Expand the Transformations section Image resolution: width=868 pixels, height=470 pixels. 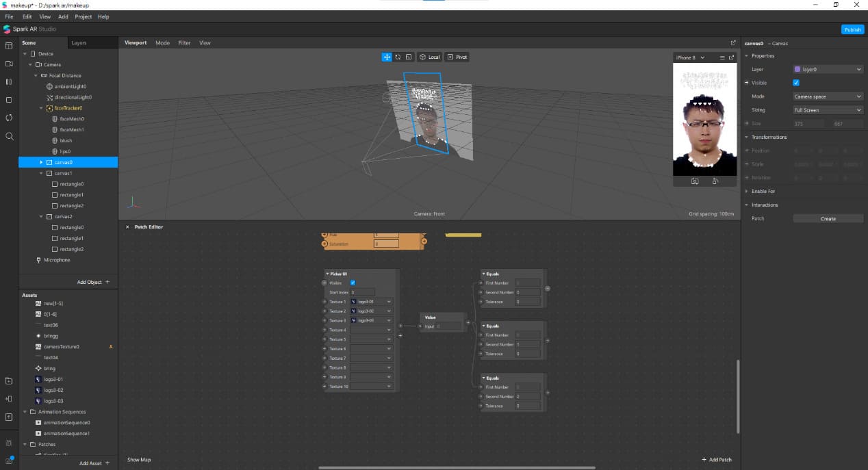click(769, 137)
